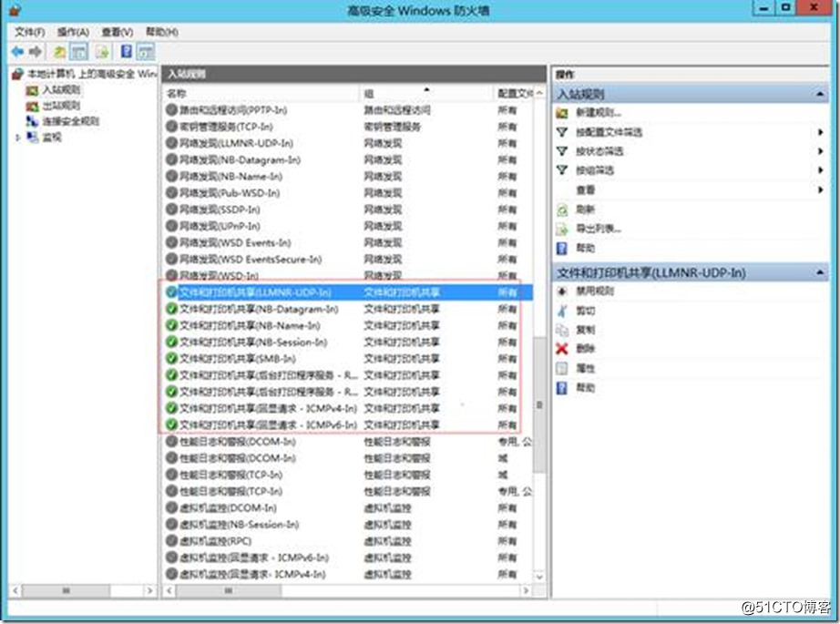The height and width of the screenshot is (624, 840).
Task: Open the 按组筛选 submenu arrow
Action: (820, 170)
